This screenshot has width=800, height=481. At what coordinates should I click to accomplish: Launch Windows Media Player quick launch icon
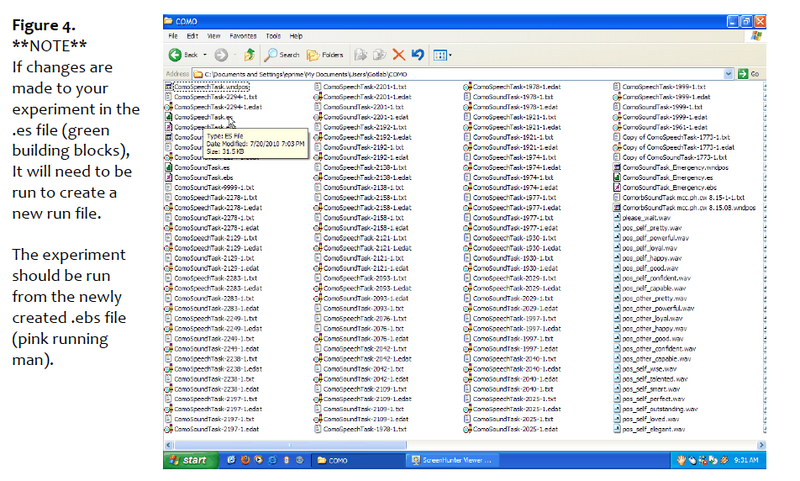coord(259,460)
